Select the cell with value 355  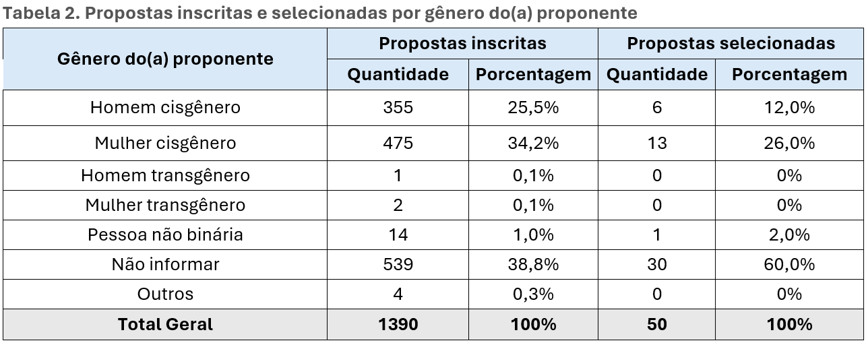point(398,108)
